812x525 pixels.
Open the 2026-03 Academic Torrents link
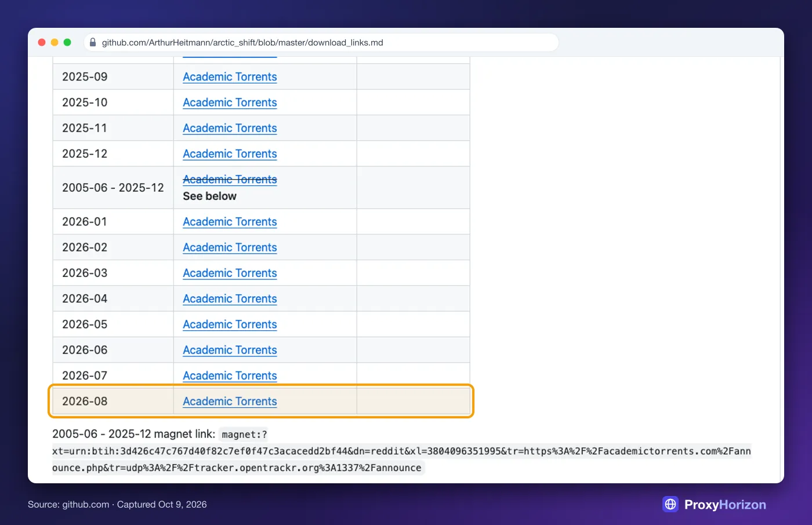coord(230,273)
